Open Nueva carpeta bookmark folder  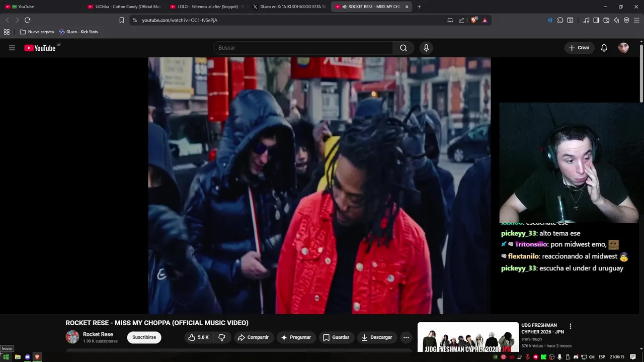click(x=37, y=32)
